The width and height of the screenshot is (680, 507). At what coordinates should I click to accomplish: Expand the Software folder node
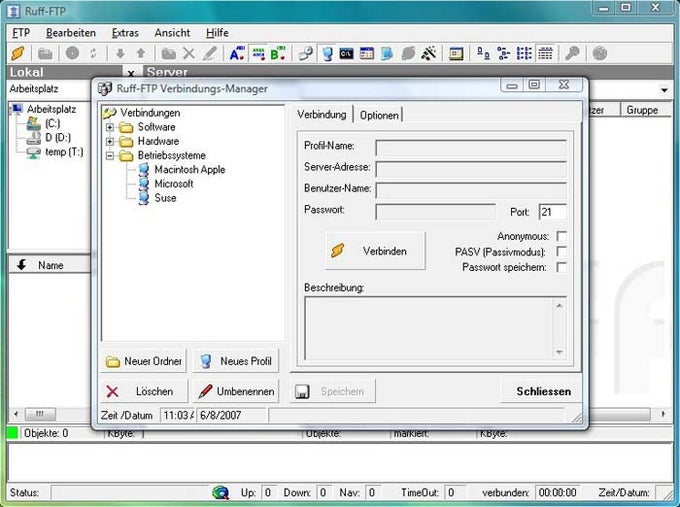[110, 127]
